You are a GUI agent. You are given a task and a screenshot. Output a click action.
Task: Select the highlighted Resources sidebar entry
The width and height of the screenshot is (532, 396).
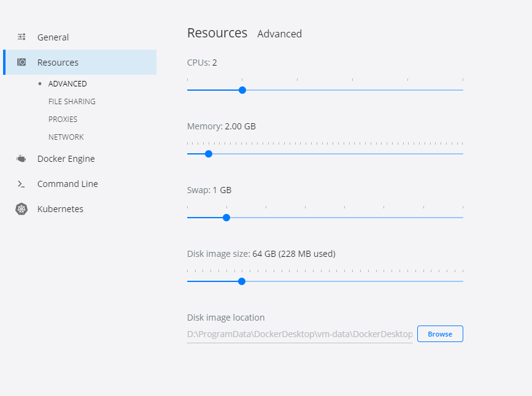coord(60,62)
